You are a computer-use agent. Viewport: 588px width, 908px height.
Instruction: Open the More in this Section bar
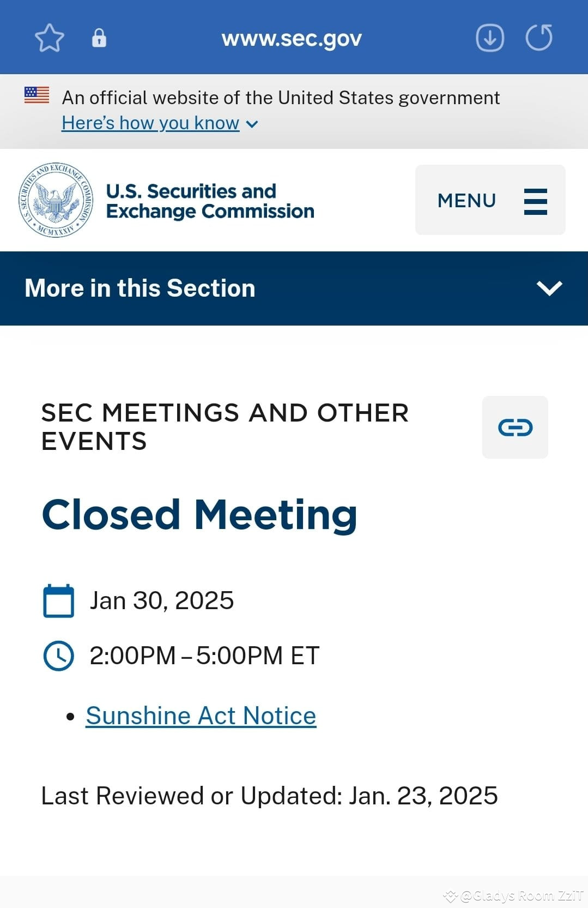click(x=294, y=288)
